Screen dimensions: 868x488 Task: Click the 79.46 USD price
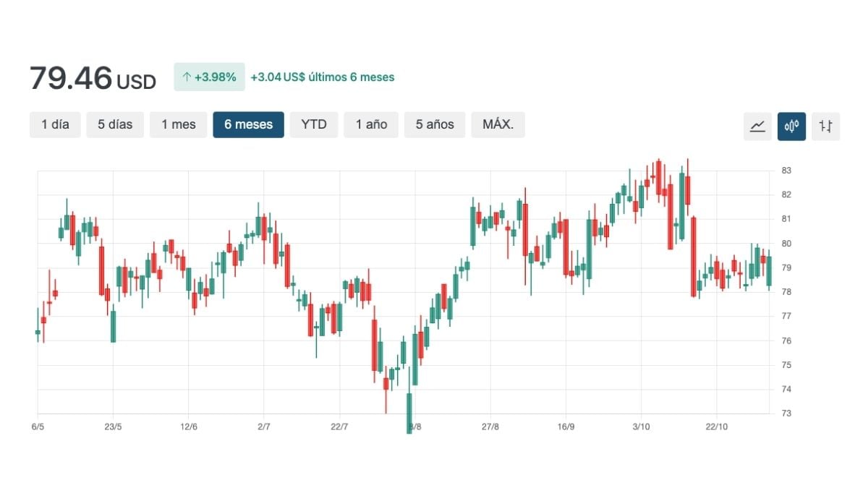click(x=93, y=78)
